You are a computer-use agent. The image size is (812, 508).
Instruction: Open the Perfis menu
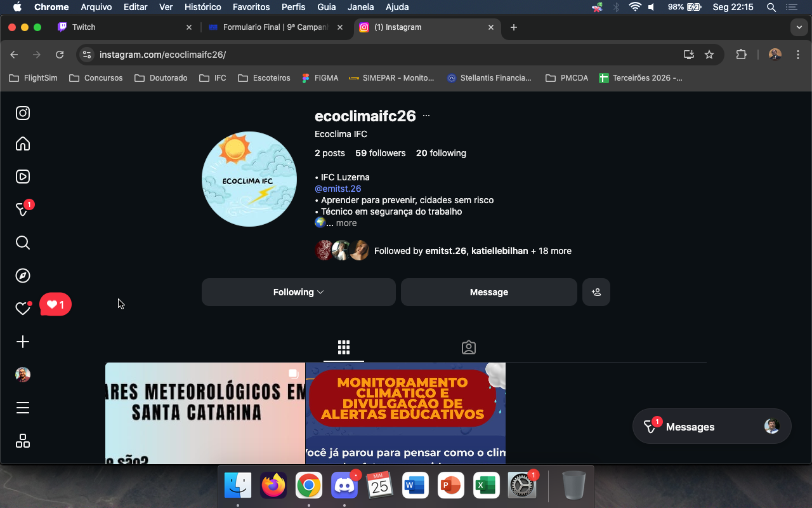293,7
